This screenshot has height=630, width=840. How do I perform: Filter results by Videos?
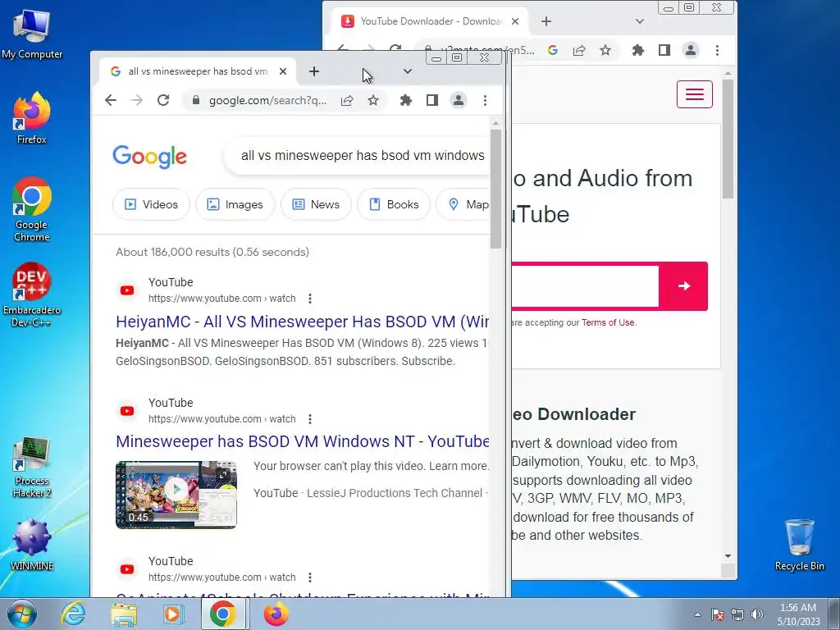(x=151, y=204)
